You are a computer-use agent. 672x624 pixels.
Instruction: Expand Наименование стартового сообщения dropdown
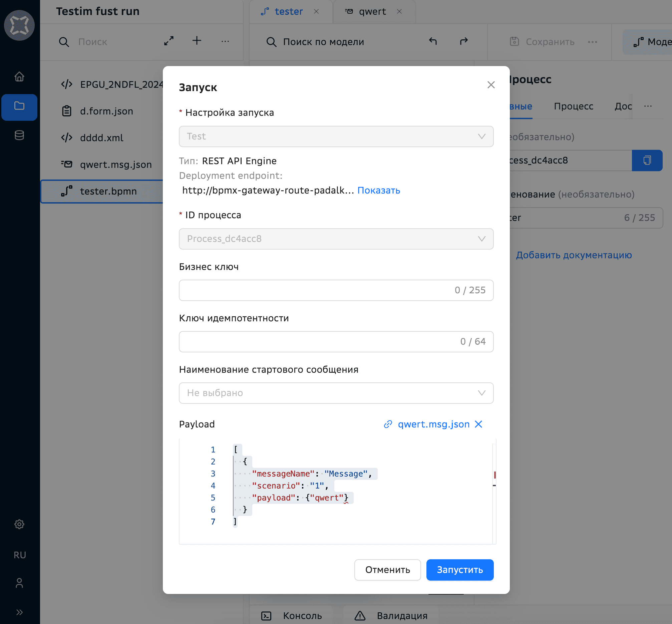tap(336, 393)
